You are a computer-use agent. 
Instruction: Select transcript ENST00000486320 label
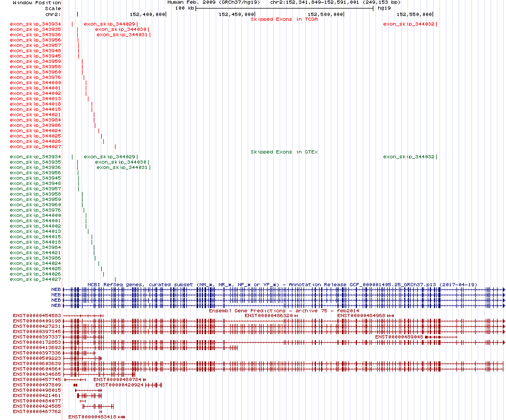[x=268, y=316]
